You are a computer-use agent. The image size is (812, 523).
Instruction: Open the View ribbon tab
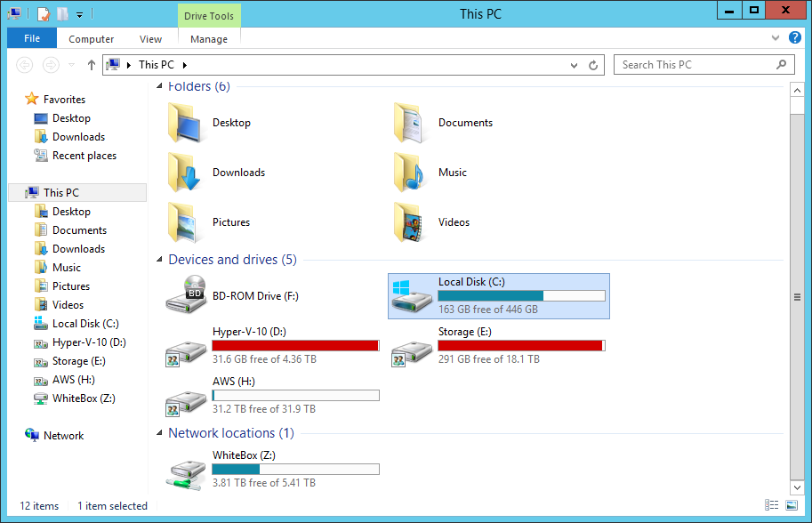coord(150,39)
